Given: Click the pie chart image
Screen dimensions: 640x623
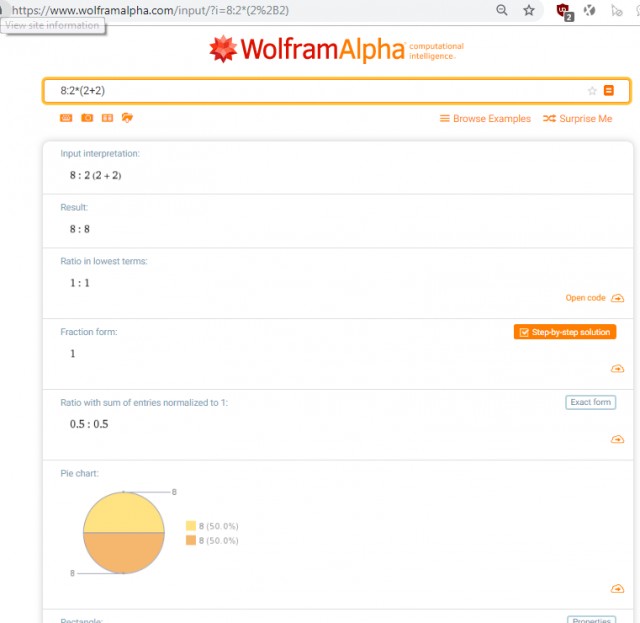Looking at the screenshot, I should (x=124, y=532).
